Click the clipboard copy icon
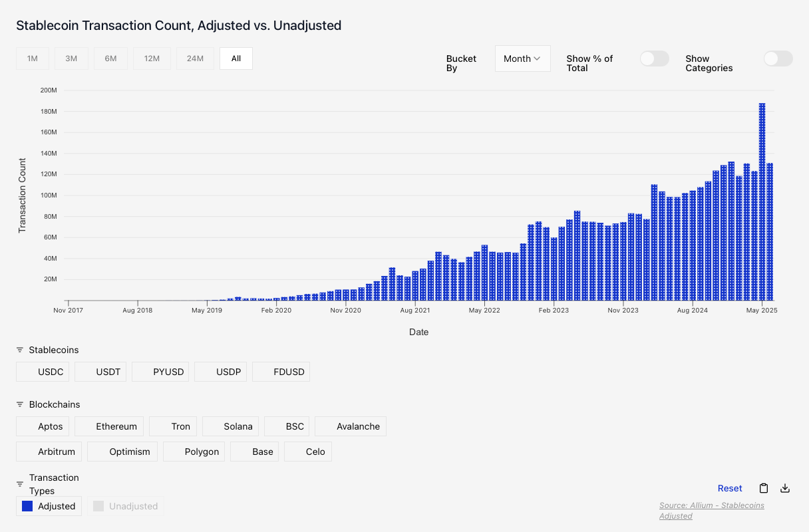The height and width of the screenshot is (532, 809). pos(764,488)
